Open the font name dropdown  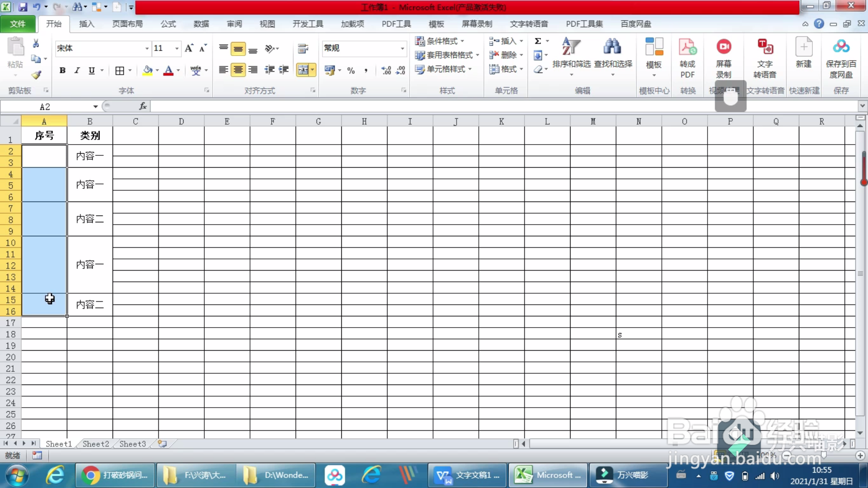[x=146, y=48]
